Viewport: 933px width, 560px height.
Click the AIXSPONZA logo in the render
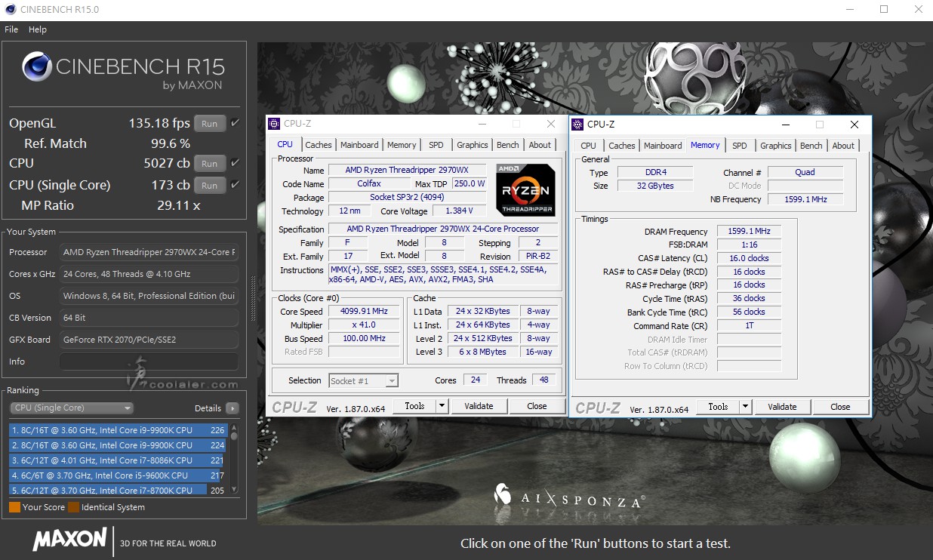[x=570, y=498]
